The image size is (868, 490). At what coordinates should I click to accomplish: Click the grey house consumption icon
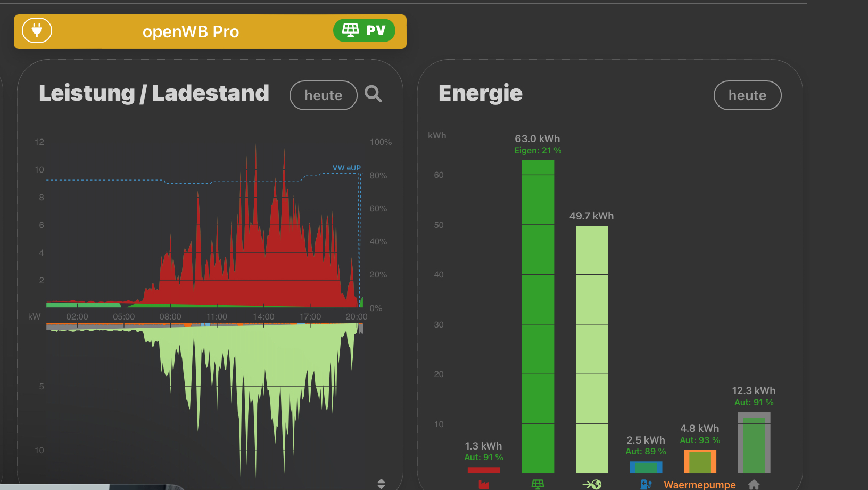point(754,484)
